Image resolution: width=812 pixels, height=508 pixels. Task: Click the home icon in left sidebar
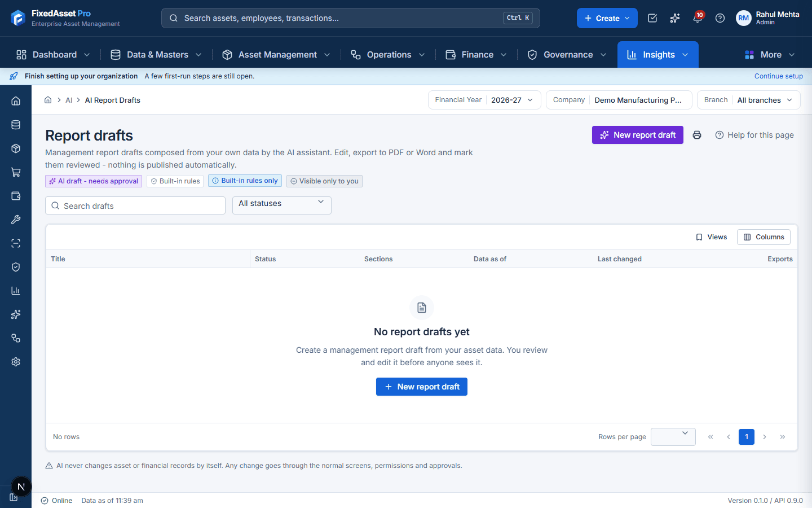click(16, 101)
